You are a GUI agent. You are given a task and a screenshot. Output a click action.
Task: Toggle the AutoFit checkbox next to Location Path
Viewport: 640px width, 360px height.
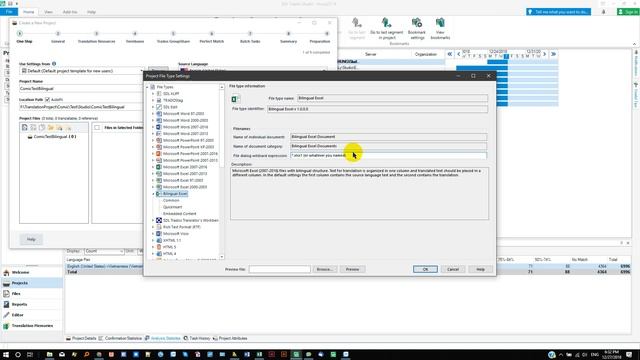pos(47,100)
